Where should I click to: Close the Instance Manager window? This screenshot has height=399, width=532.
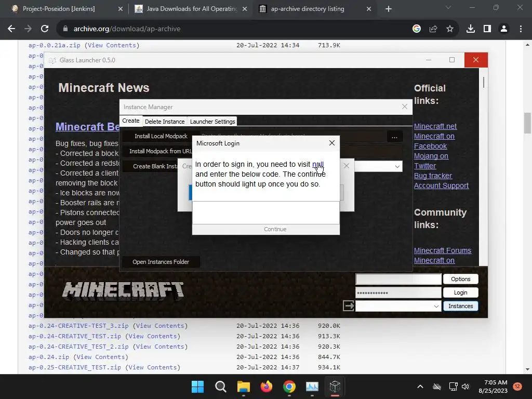(x=404, y=107)
